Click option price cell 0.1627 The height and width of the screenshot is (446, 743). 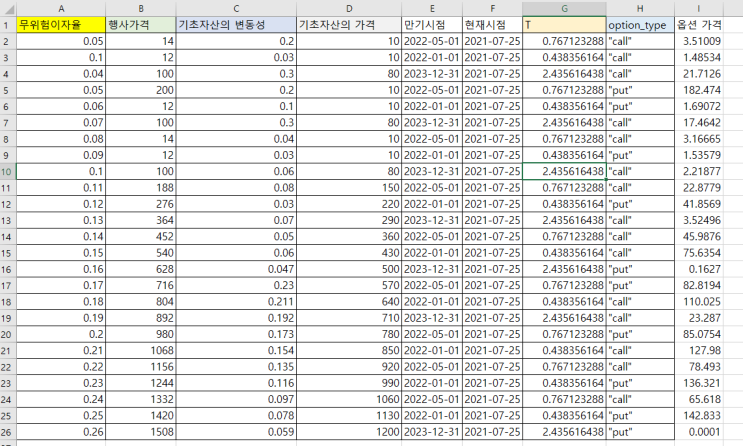(698, 269)
